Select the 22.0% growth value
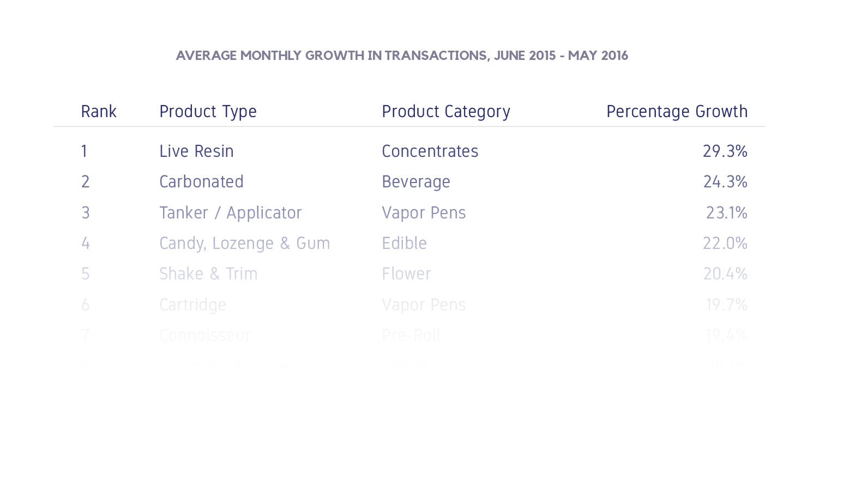Screen dimensions: 868x499 (725, 243)
